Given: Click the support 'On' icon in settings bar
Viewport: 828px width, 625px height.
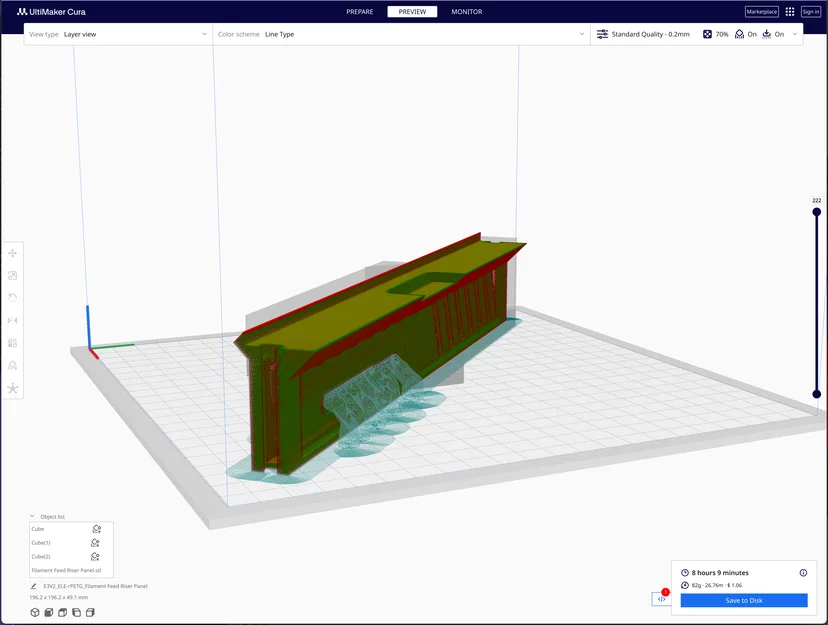Looking at the screenshot, I should [739, 34].
